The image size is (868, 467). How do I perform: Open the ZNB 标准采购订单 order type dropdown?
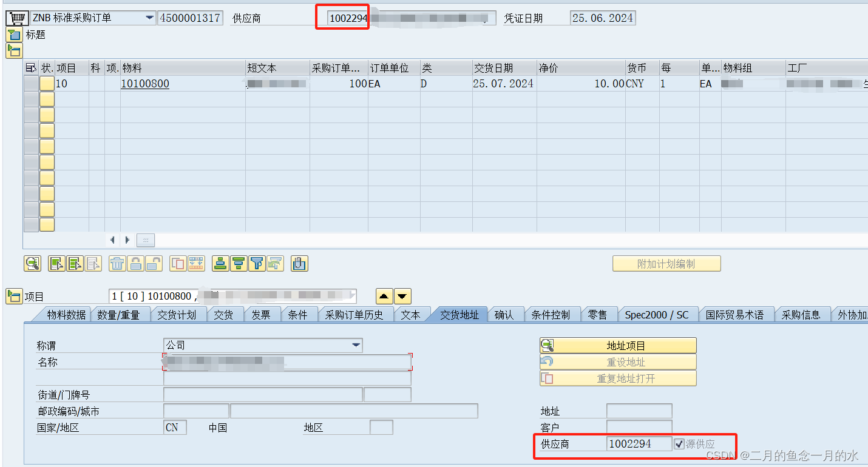point(149,18)
